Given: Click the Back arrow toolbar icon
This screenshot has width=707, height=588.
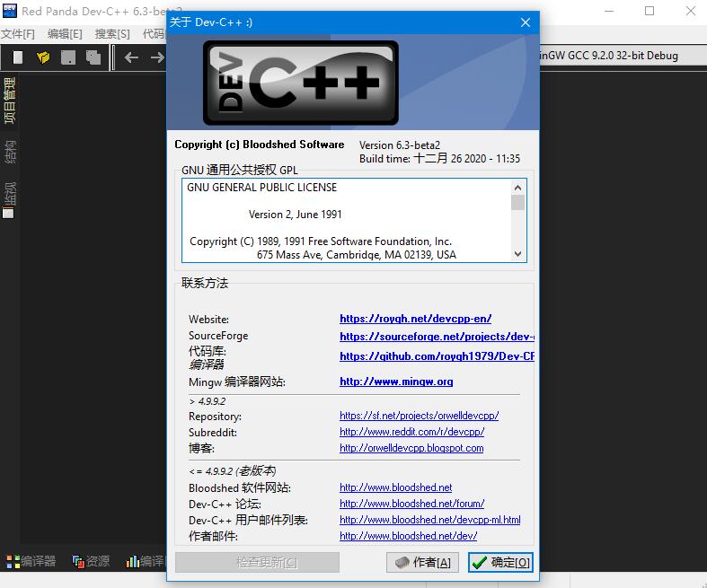Looking at the screenshot, I should 131,57.
